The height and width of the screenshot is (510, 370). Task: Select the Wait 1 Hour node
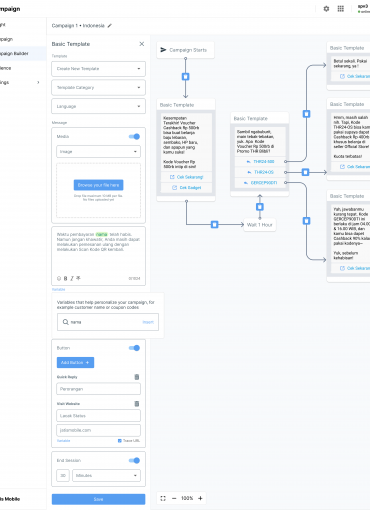(260, 225)
